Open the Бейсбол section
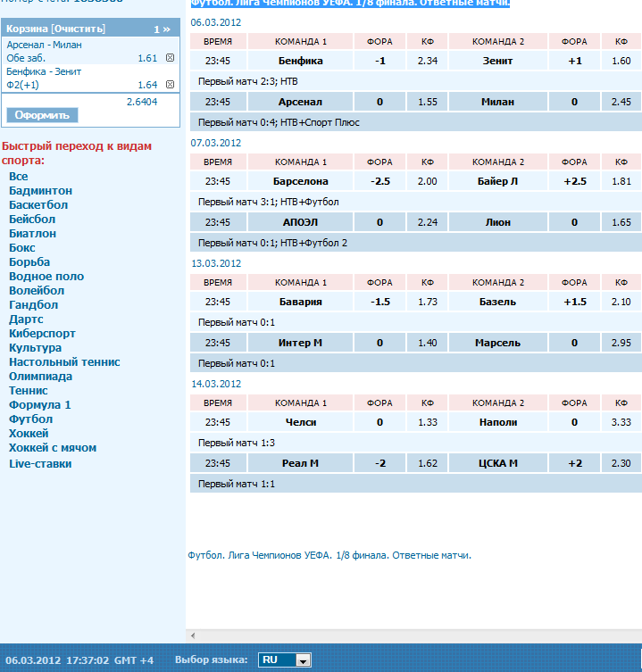 (x=32, y=219)
